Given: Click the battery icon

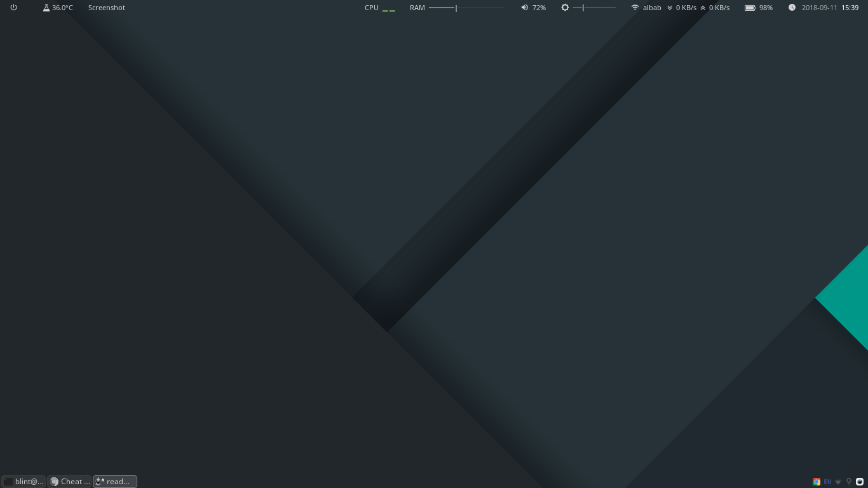Looking at the screenshot, I should coord(750,8).
